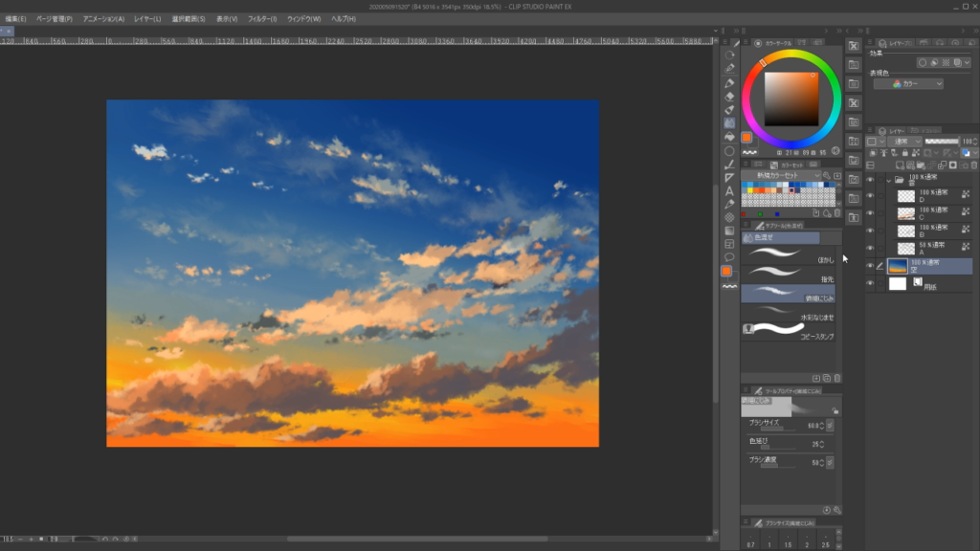Select the Eraser tool
This screenshot has height=551, width=980.
click(x=729, y=97)
